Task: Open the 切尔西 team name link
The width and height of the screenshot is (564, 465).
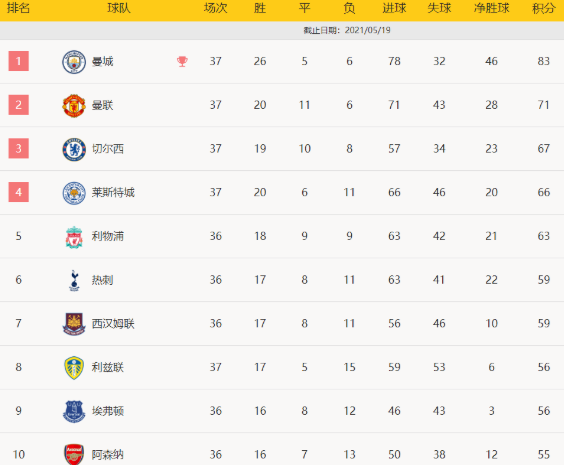Action: point(108,149)
